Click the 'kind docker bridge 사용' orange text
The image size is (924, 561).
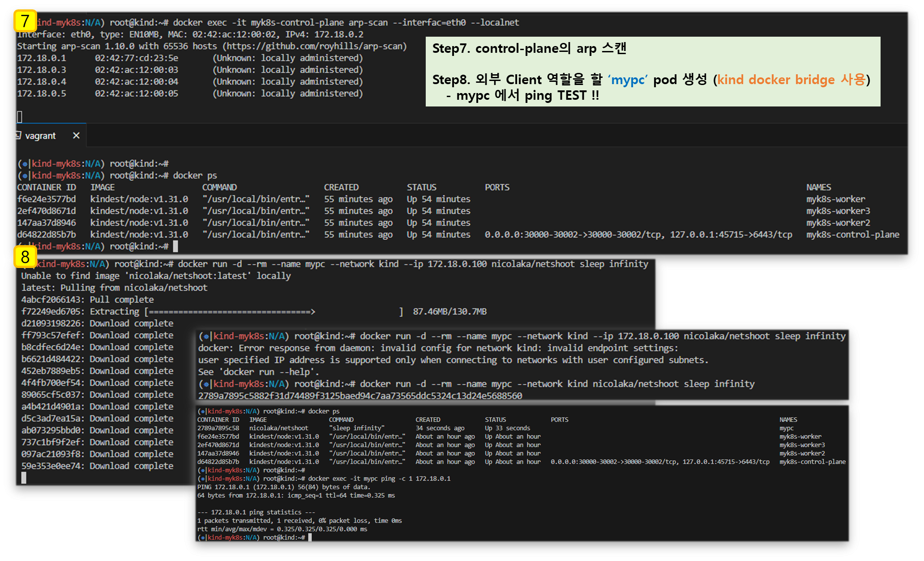791,80
